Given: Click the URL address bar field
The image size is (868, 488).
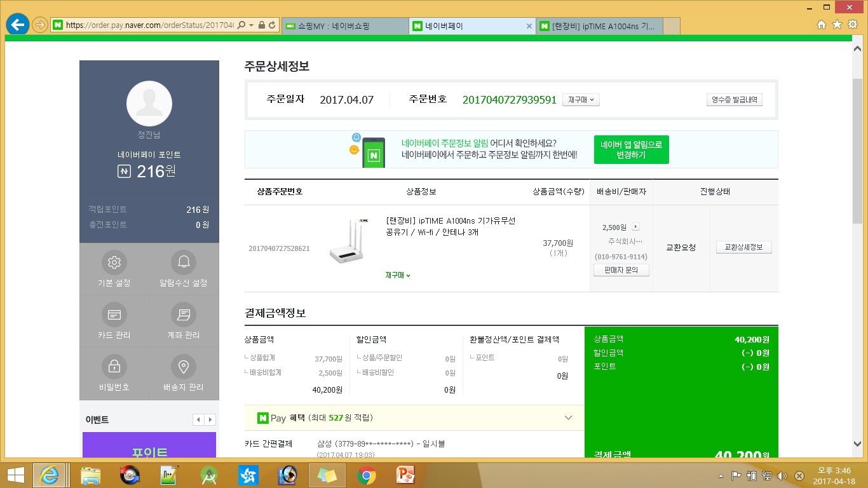Looking at the screenshot, I should click(150, 25).
